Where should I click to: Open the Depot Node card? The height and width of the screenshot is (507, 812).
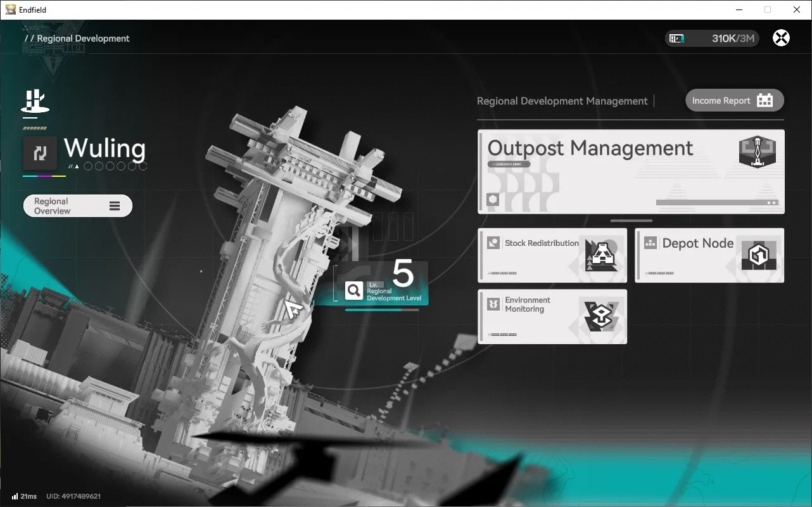[709, 255]
